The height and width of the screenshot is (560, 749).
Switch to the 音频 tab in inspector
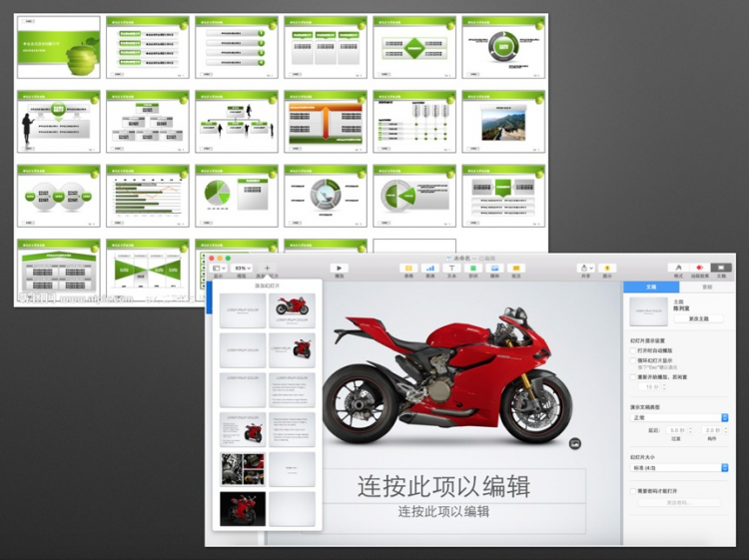point(707,286)
